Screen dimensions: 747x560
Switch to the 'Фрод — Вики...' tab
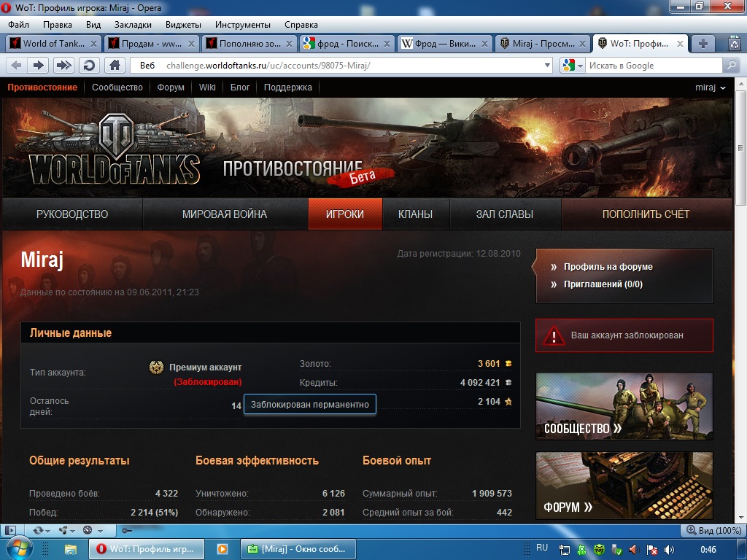444,44
